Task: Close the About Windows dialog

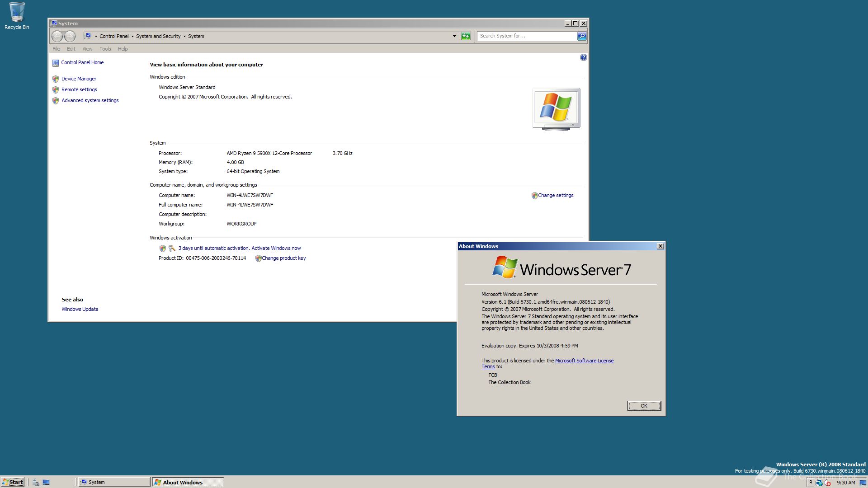Action: click(x=660, y=246)
